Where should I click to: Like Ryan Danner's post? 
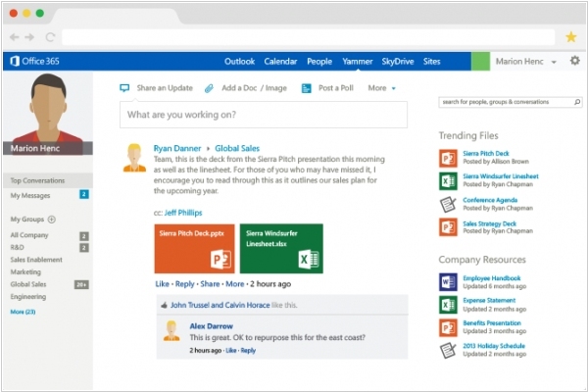click(x=162, y=284)
